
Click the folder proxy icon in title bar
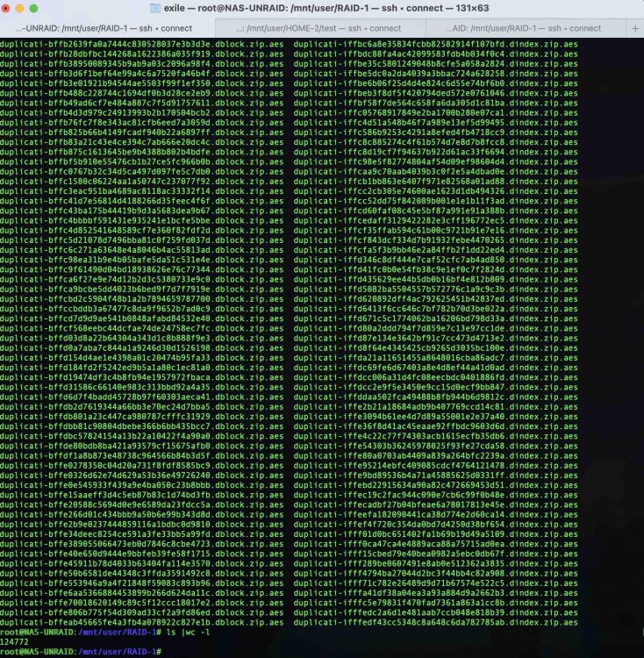[x=155, y=8]
